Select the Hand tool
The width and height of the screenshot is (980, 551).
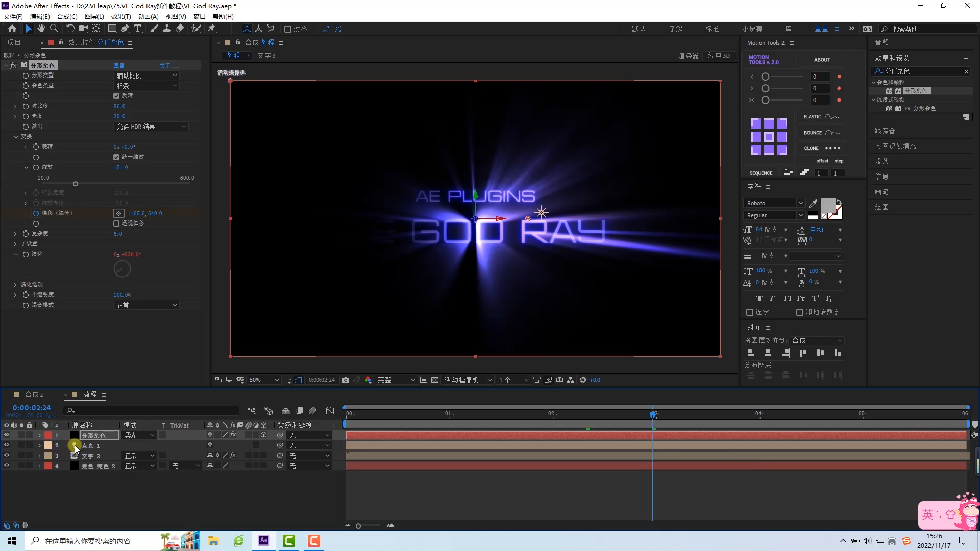point(41,29)
